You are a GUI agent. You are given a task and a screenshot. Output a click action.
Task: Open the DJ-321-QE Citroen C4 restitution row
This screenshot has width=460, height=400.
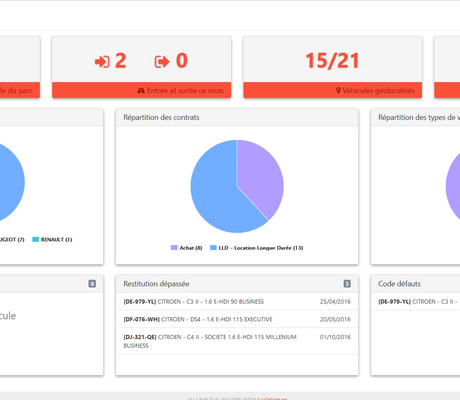[x=237, y=341]
